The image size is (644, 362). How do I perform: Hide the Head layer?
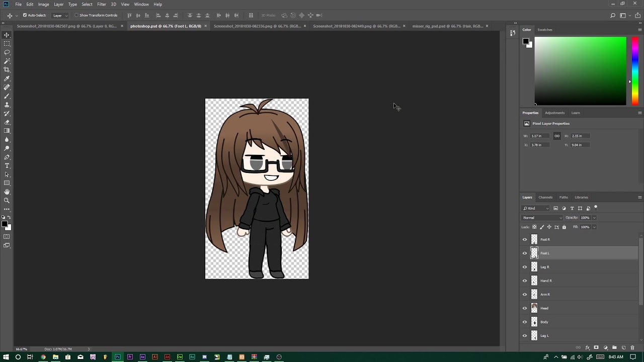click(525, 308)
